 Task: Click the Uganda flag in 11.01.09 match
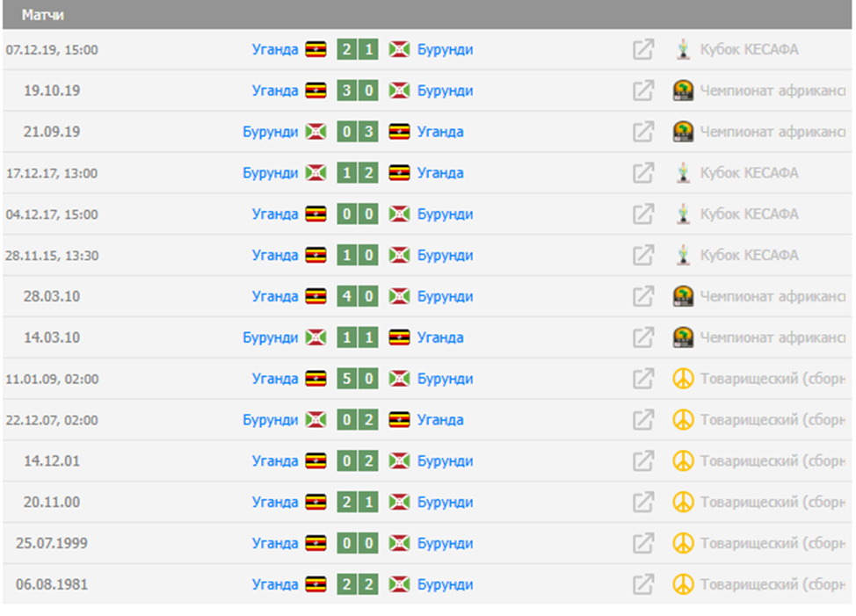pyautogui.click(x=316, y=379)
